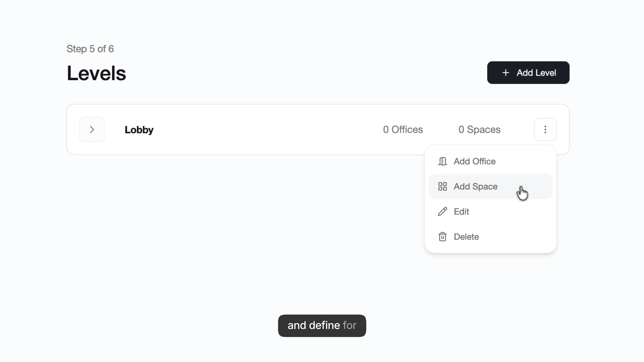Open the Lobby three-dot options menu
The height and width of the screenshot is (362, 644).
coord(545,129)
